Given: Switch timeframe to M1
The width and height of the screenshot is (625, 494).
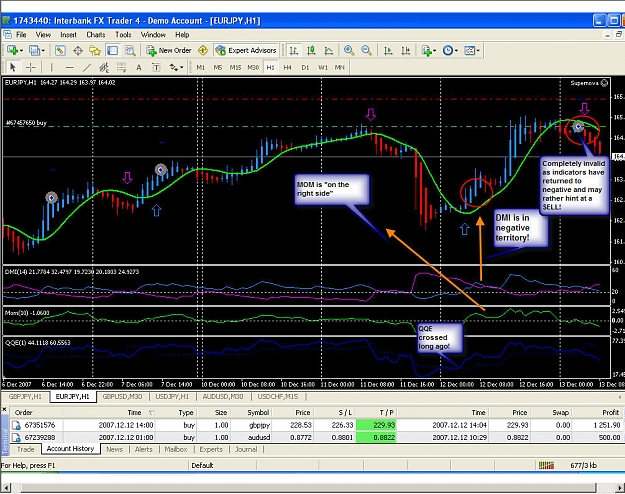Looking at the screenshot, I should click(x=200, y=67).
